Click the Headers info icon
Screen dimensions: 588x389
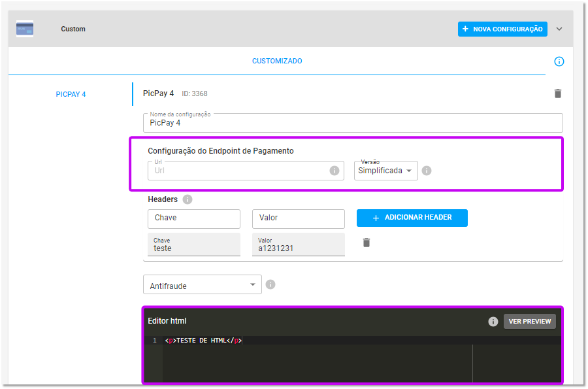click(188, 199)
